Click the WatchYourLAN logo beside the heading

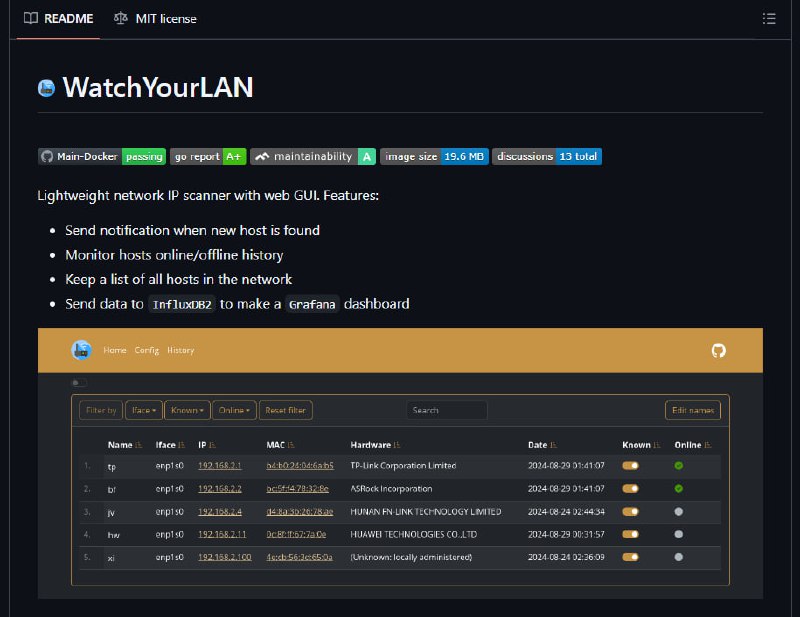(46, 88)
